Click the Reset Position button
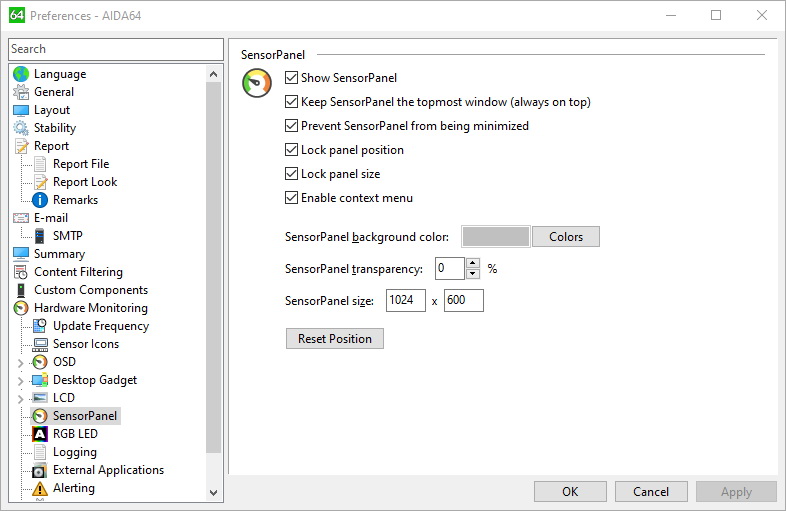 coord(335,338)
